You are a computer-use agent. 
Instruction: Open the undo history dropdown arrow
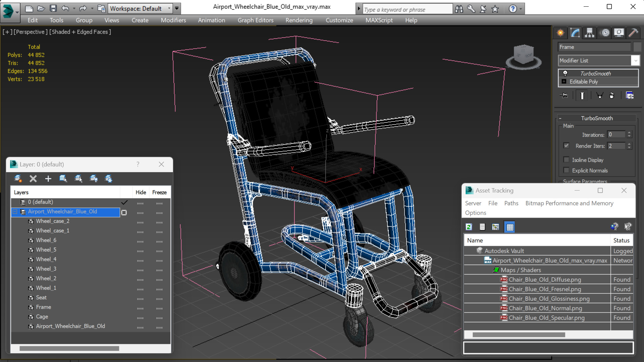point(74,8)
